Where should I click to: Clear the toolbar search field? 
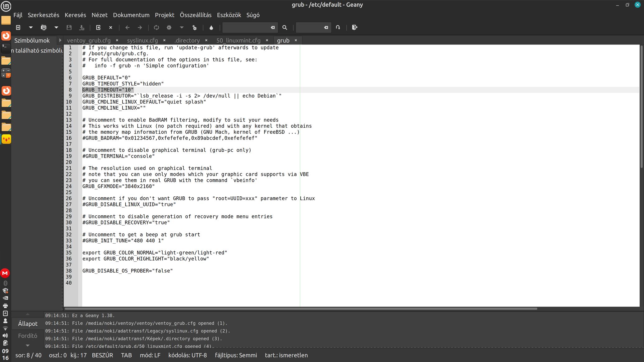(273, 28)
